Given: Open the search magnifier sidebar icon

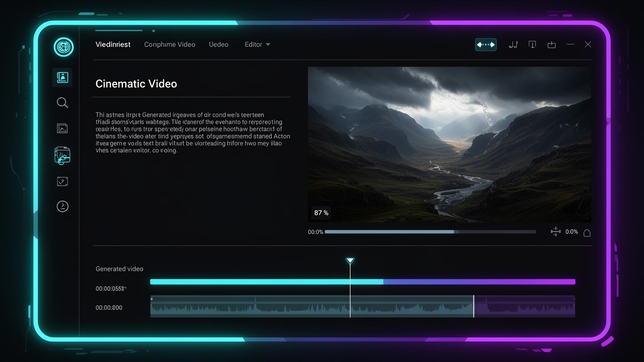Looking at the screenshot, I should pos(62,103).
